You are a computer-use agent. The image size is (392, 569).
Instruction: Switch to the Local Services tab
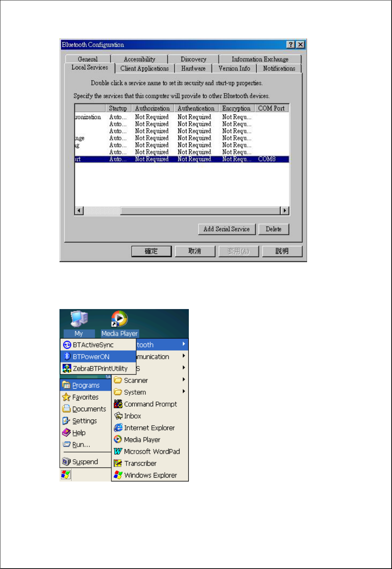[90, 67]
